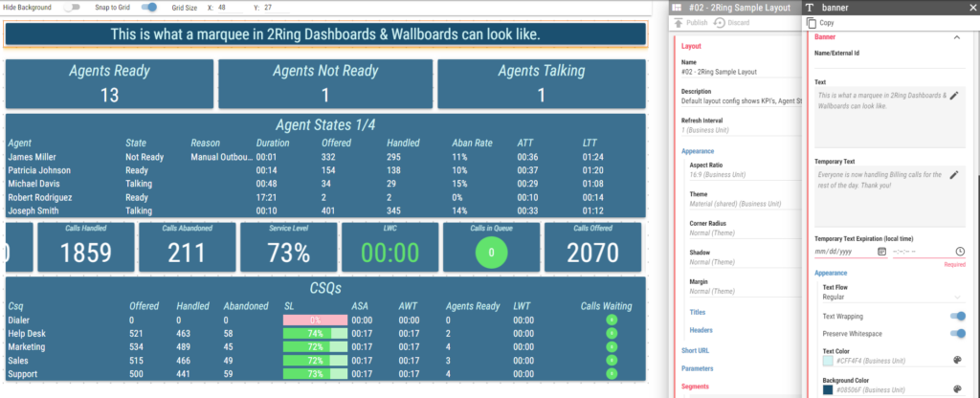Open the clock picker for expiration time

[x=960, y=252]
